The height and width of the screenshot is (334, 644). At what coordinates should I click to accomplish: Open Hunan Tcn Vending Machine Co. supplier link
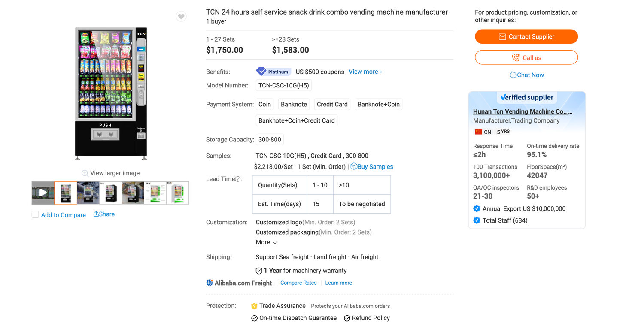pos(523,111)
